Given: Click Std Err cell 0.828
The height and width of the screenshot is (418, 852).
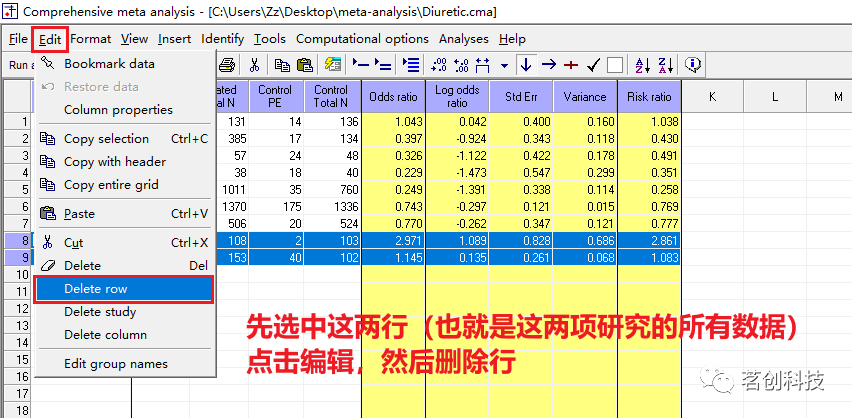Looking at the screenshot, I should point(521,241).
